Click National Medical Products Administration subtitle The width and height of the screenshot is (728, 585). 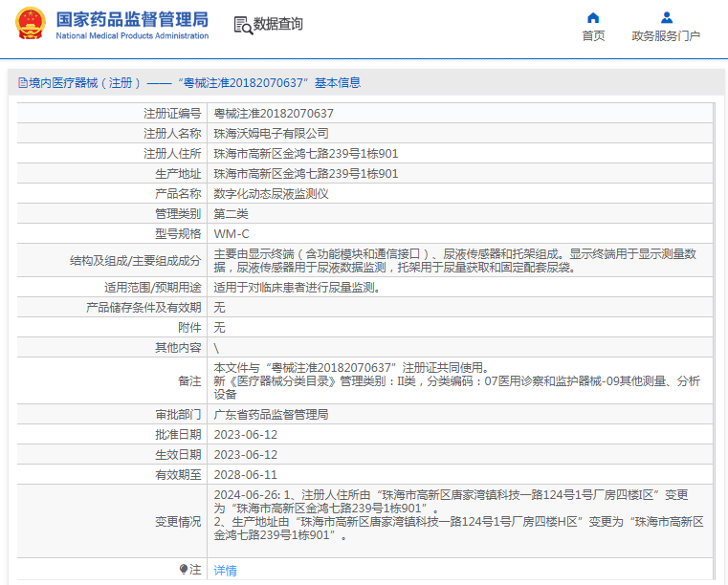[x=132, y=35]
